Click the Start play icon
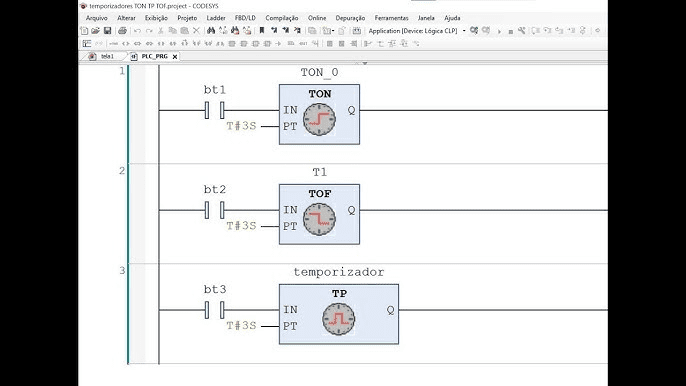686x386 pixels. pyautogui.click(x=499, y=31)
